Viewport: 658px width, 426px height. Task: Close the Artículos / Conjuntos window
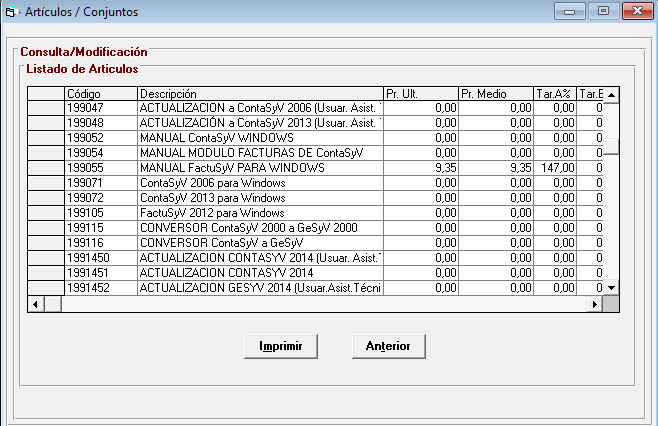click(x=637, y=11)
